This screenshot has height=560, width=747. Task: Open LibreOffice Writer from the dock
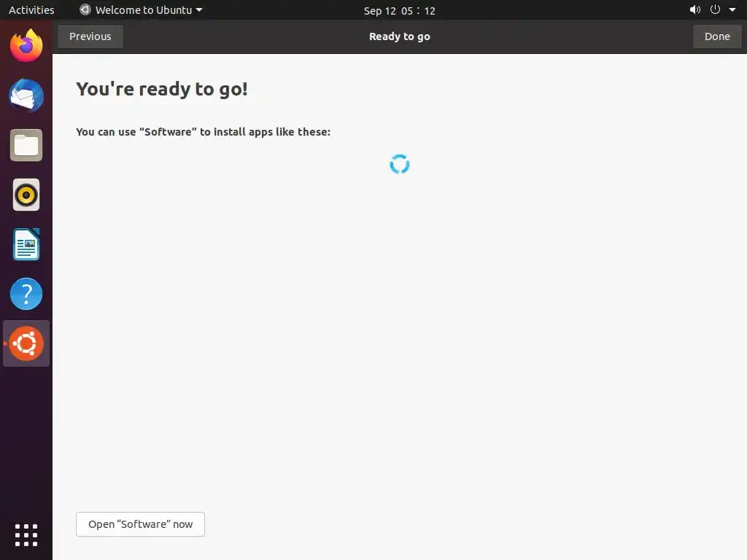pyautogui.click(x=26, y=244)
